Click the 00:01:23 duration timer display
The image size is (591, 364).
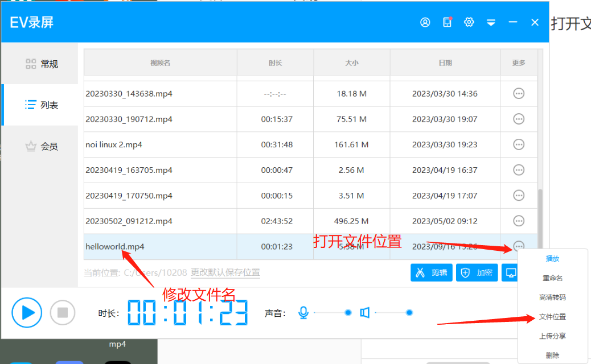[x=188, y=312]
